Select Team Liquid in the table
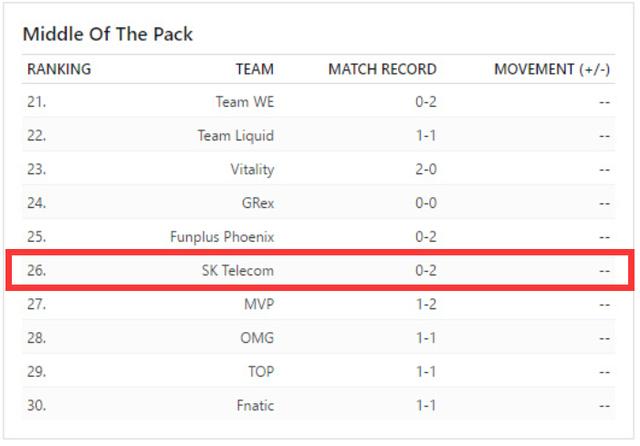This screenshot has width=640, height=446. (235, 136)
